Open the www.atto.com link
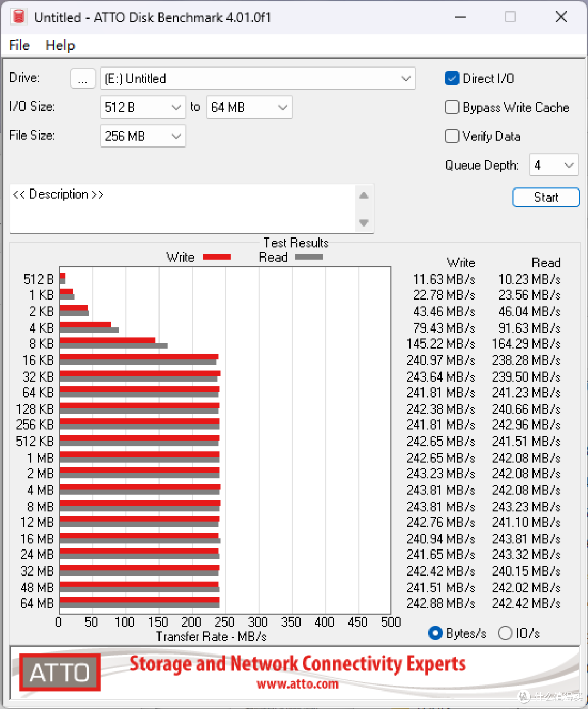The image size is (588, 709). click(x=297, y=684)
